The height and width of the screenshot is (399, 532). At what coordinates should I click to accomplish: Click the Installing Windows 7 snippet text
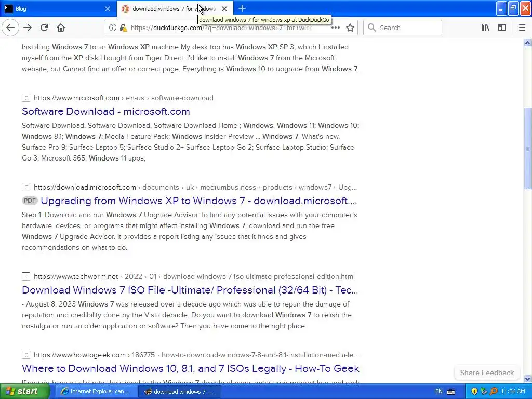tap(190, 58)
